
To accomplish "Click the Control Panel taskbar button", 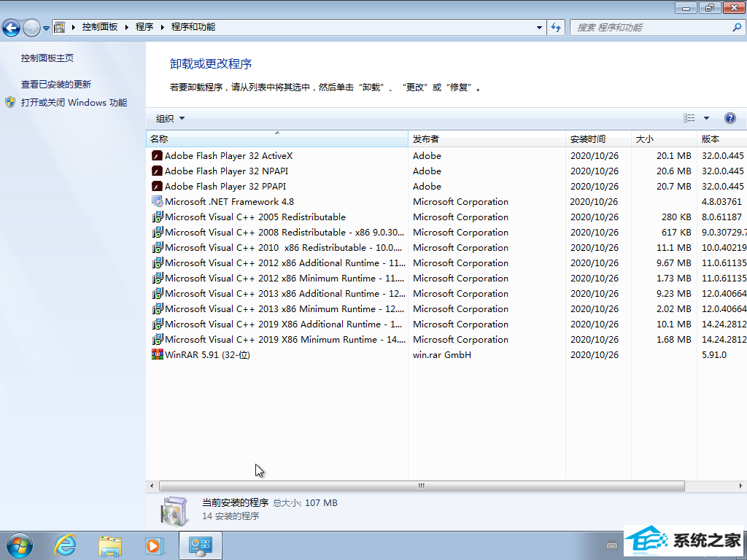I will (x=200, y=545).
